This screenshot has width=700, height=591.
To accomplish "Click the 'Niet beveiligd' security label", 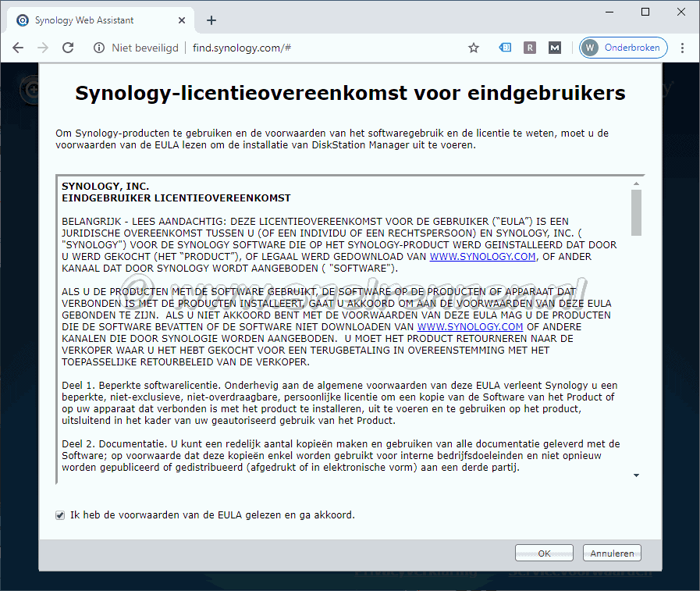I will pyautogui.click(x=145, y=48).
